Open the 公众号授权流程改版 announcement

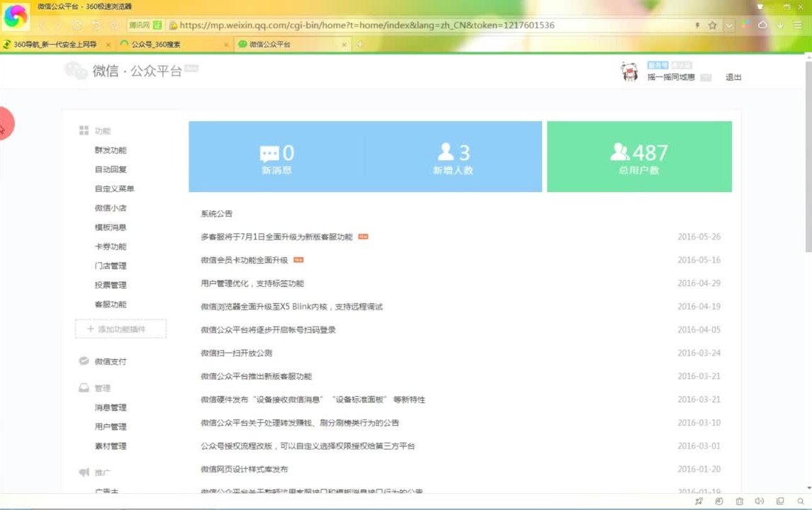[x=308, y=446]
